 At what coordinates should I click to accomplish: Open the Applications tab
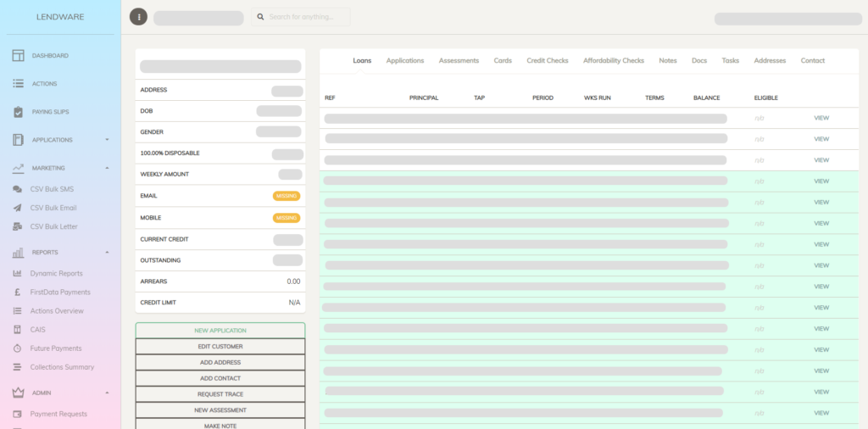405,61
